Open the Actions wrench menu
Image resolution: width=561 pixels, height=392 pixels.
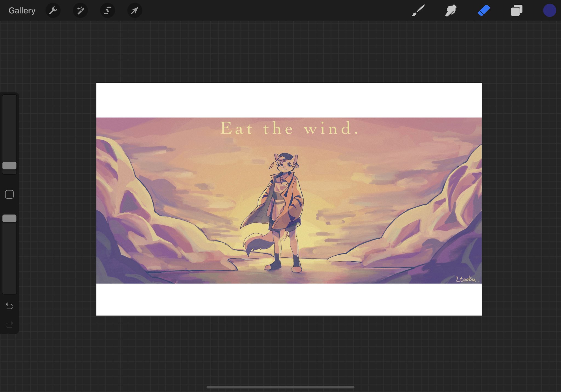tap(53, 11)
